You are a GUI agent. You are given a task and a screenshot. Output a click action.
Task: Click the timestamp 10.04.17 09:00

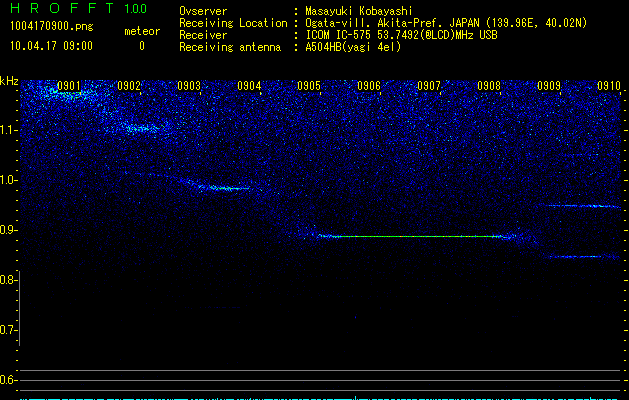51,46
